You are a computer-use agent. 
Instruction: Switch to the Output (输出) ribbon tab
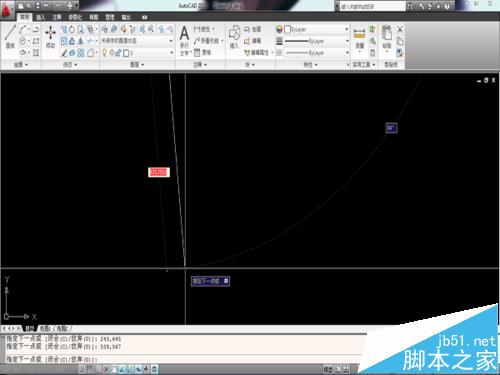click(x=126, y=17)
